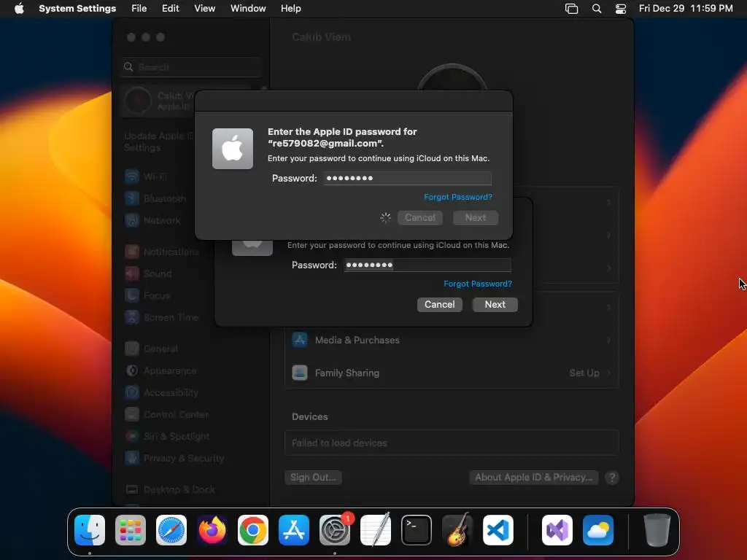Select Screen Time in sidebar
Screen dimensions: 747x560
[x=161, y=318]
